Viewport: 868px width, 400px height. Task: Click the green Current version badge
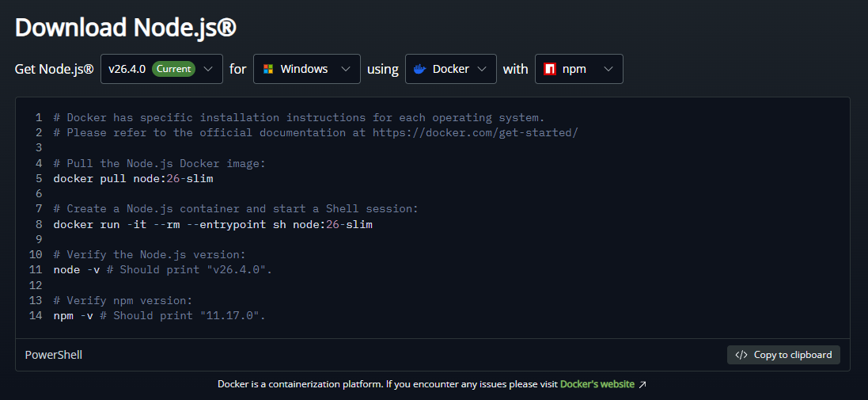click(x=174, y=69)
